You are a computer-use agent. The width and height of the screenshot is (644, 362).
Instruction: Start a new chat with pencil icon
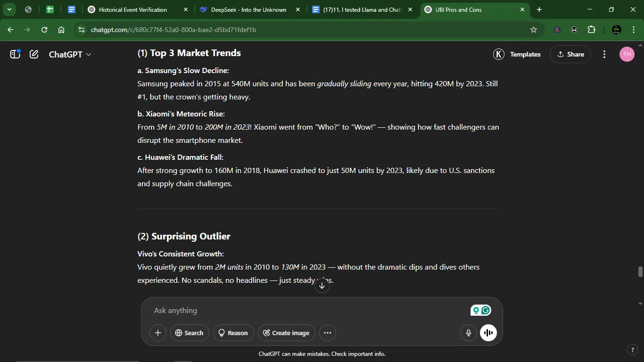pyautogui.click(x=34, y=54)
